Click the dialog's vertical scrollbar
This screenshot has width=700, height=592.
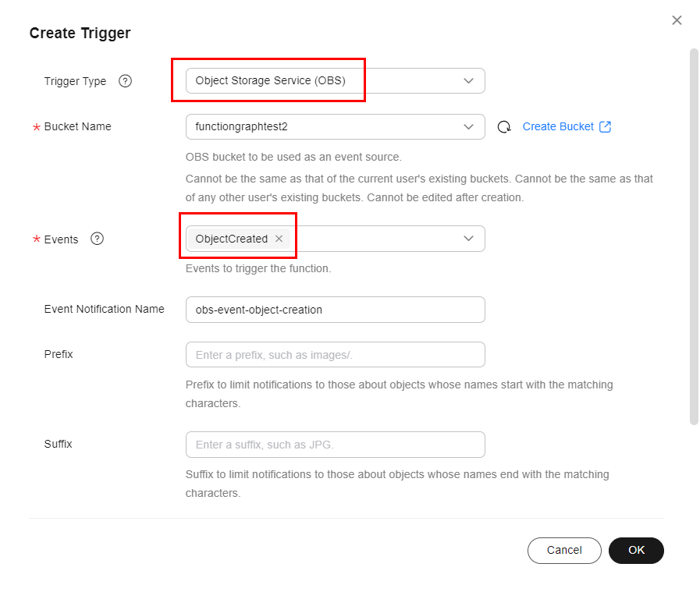[694, 234]
